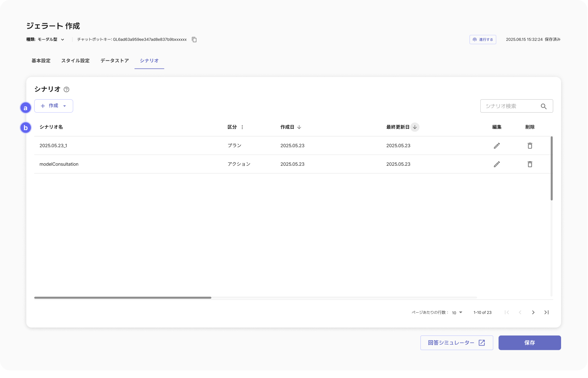The image size is (588, 378).
Task: Edit the 2025.05.23_1 scenario with pencil icon
Action: point(497,146)
